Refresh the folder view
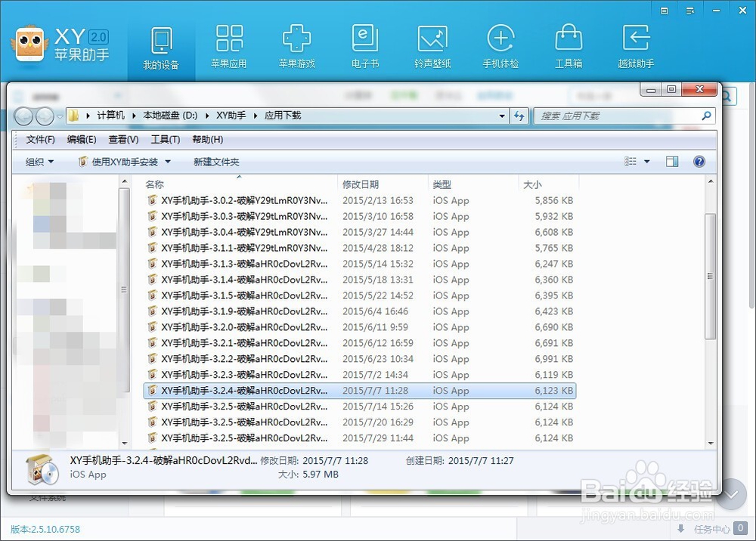Screen dimensions: 756x541 click(519, 116)
